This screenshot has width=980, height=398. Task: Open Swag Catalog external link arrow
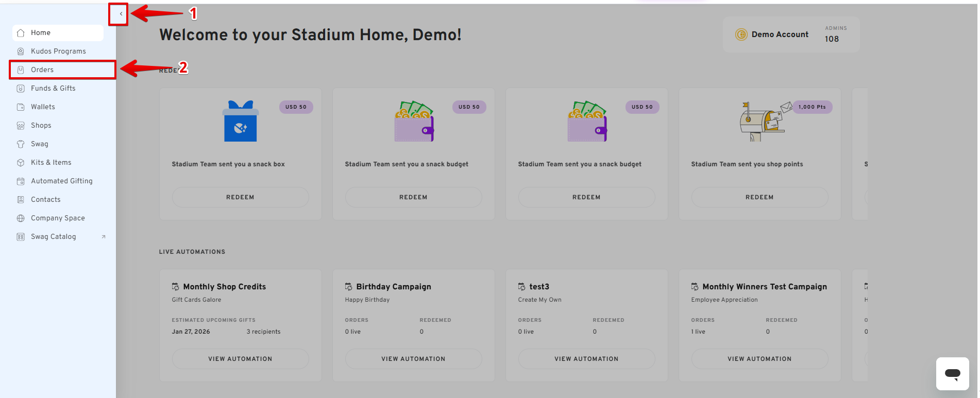pos(104,237)
